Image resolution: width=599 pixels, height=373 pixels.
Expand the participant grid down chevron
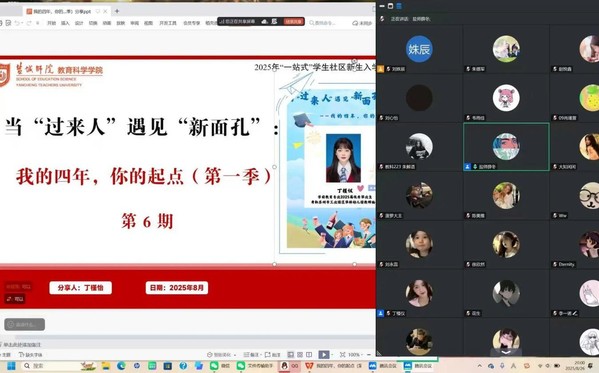[x=505, y=352]
